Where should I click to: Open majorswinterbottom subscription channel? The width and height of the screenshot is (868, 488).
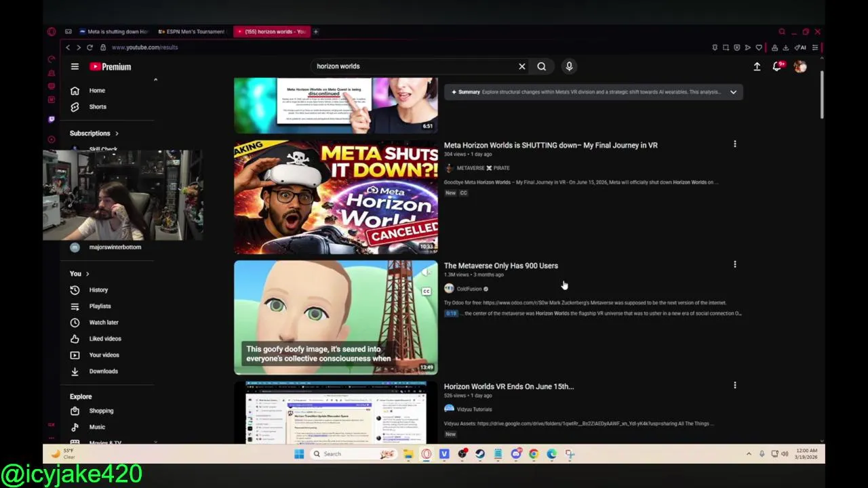tap(107, 247)
